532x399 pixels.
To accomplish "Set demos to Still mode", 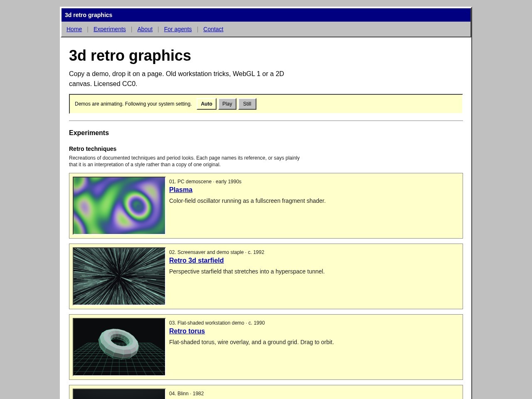I will coord(247,104).
